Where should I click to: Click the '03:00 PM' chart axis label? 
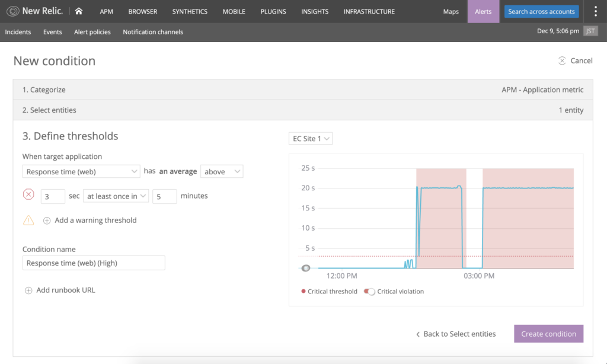tap(479, 276)
